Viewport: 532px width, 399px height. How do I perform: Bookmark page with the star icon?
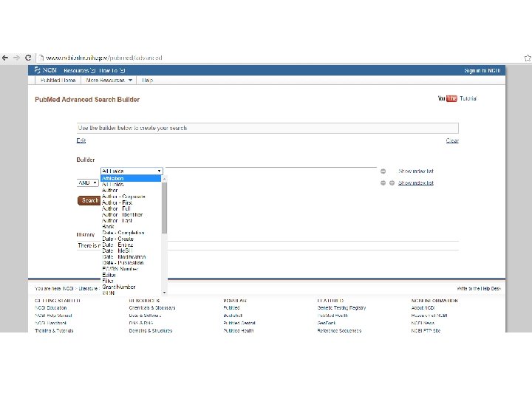point(528,58)
